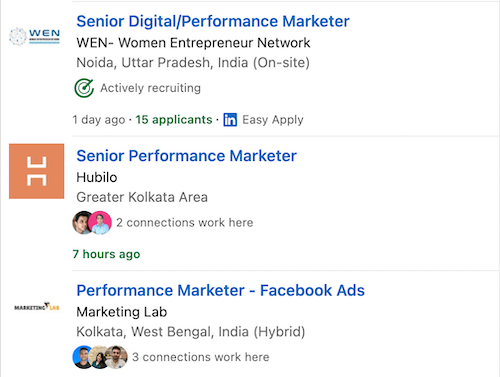Screen dimensions: 500x377
Task: Click the 15 applicants text
Action: (x=174, y=120)
